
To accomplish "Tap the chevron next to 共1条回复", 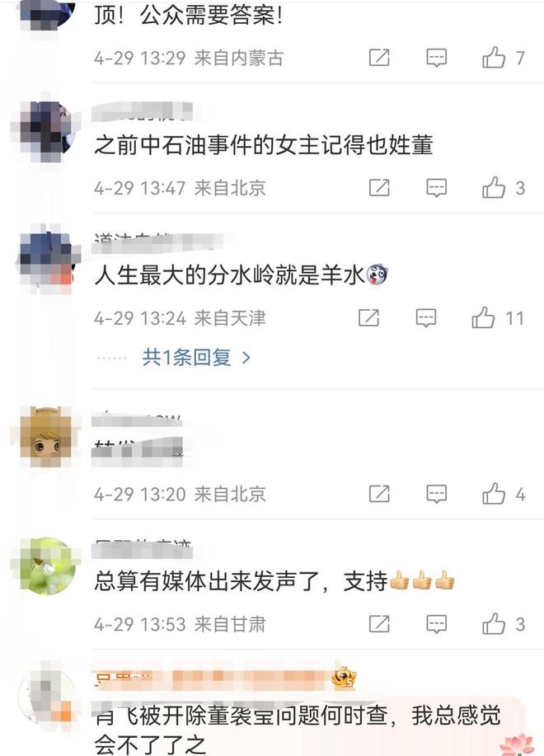I will (246, 358).
